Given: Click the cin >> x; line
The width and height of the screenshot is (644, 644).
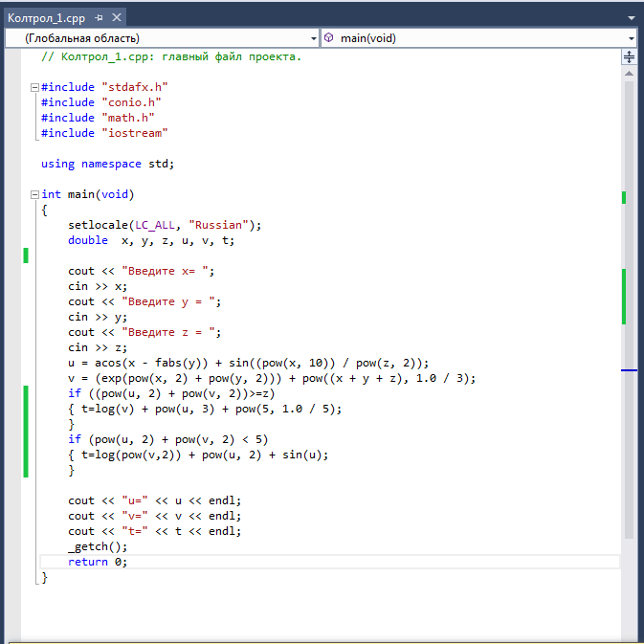Looking at the screenshot, I should click(98, 286).
